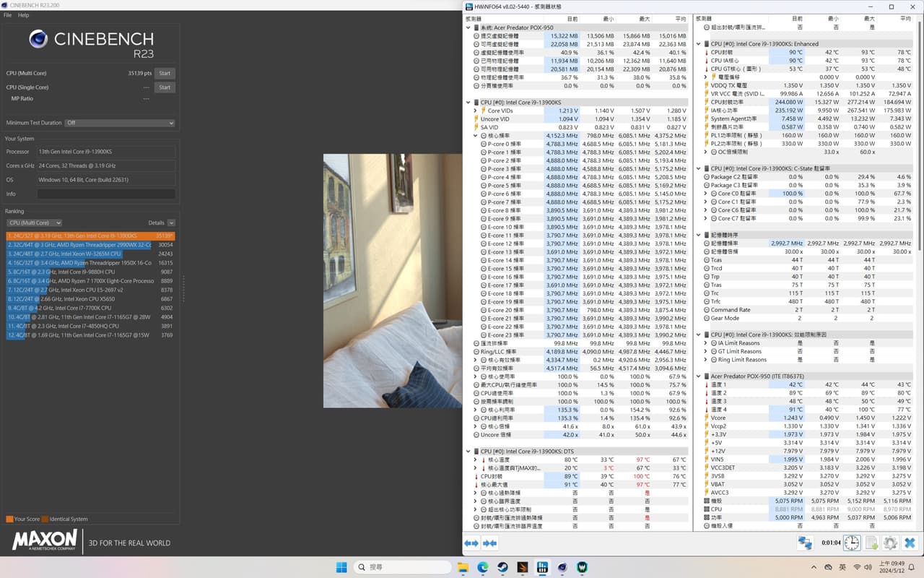The height and width of the screenshot is (578, 924).
Task: Expand OC倍頻限制 row
Action: coord(706,152)
